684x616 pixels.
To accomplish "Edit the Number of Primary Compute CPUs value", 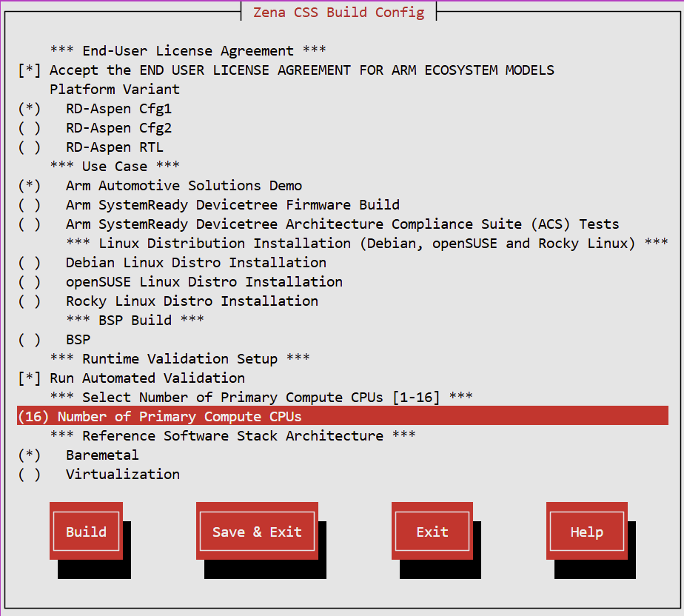I will pyautogui.click(x=343, y=416).
